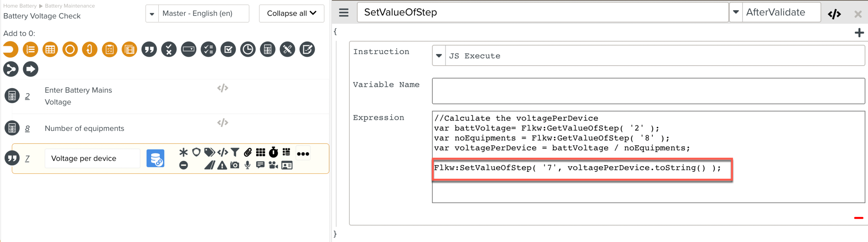Remove the instruction with red minus

coord(859,218)
